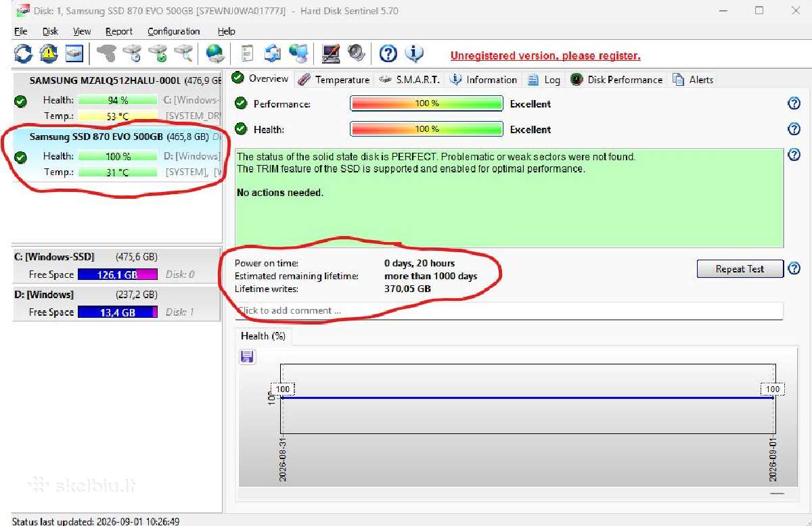
Task: Select the C: [Windows-SSD] partition row
Action: [116, 266]
